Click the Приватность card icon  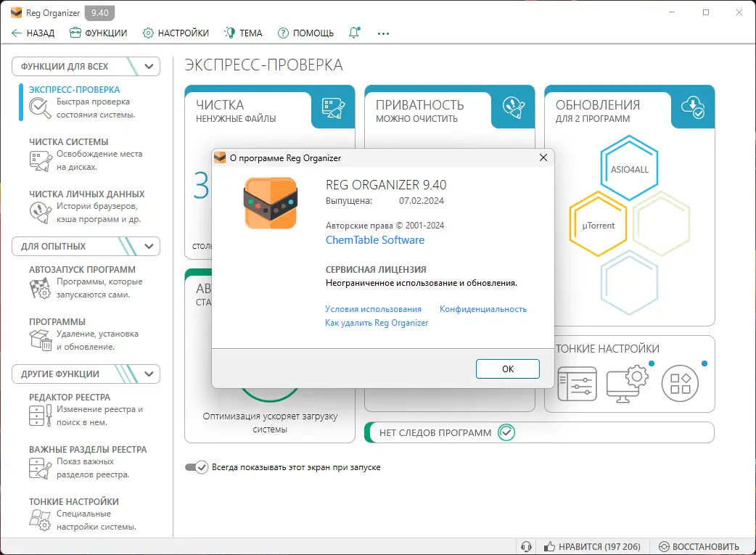[x=513, y=107]
